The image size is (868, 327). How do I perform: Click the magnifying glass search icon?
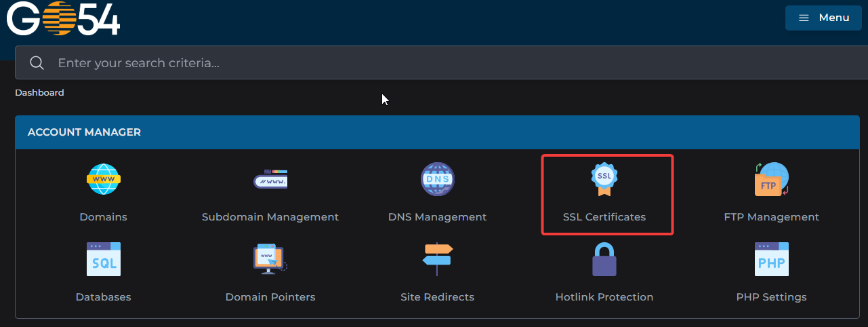37,63
